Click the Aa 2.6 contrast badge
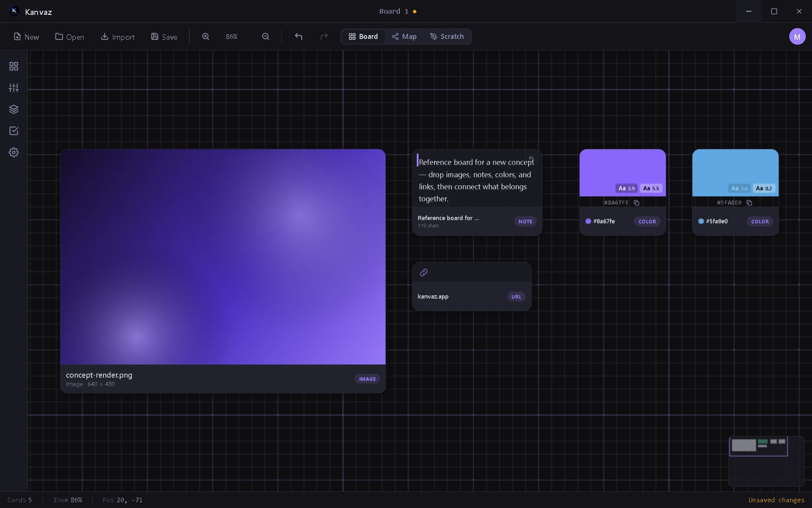The image size is (812, 508). click(x=739, y=188)
